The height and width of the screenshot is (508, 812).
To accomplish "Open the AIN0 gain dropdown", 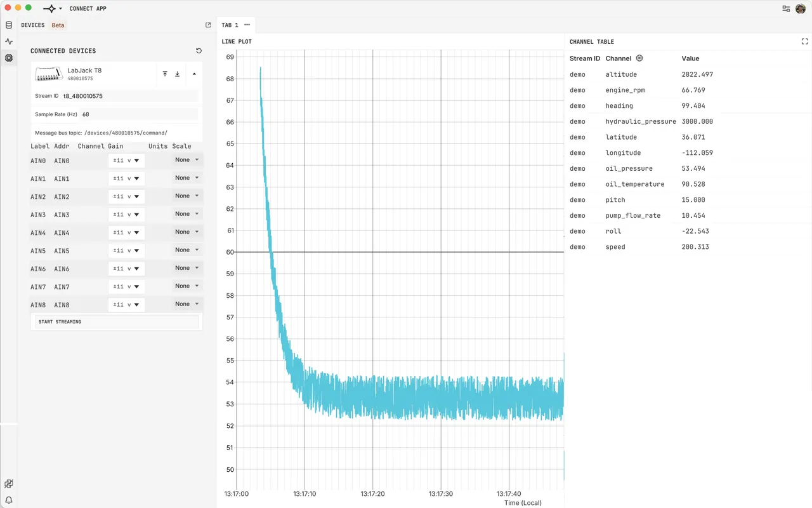I will [x=126, y=161].
